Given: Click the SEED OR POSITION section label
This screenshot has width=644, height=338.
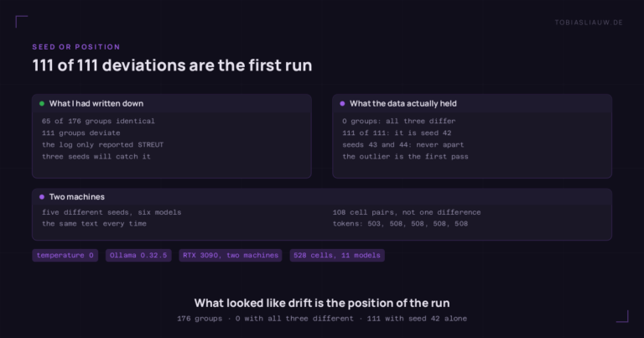Looking at the screenshot, I should point(76,47).
